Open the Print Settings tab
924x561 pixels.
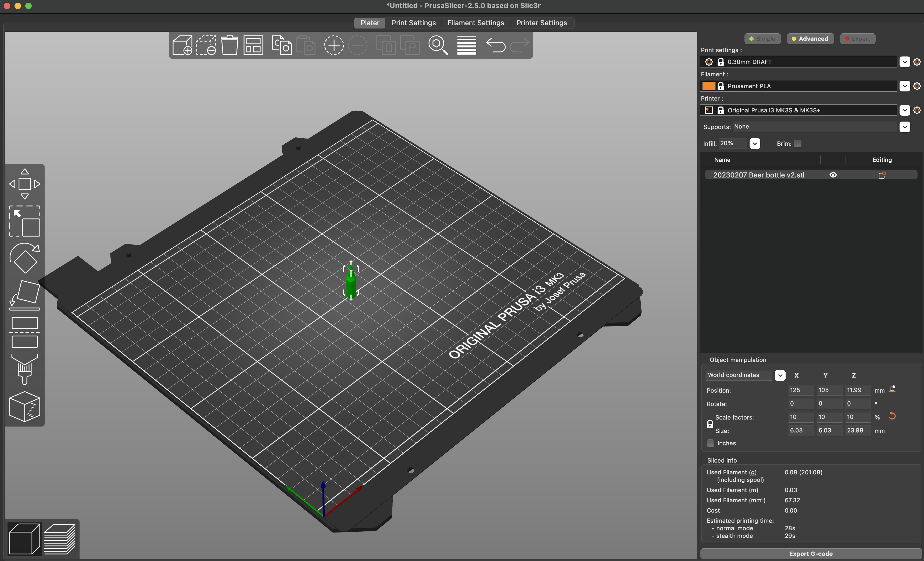click(414, 23)
